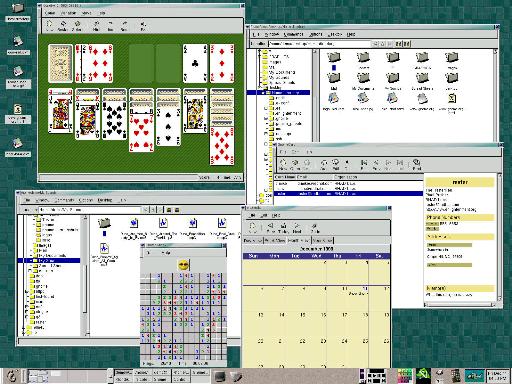Select the highlighted contact row in the address book

pos(348,194)
